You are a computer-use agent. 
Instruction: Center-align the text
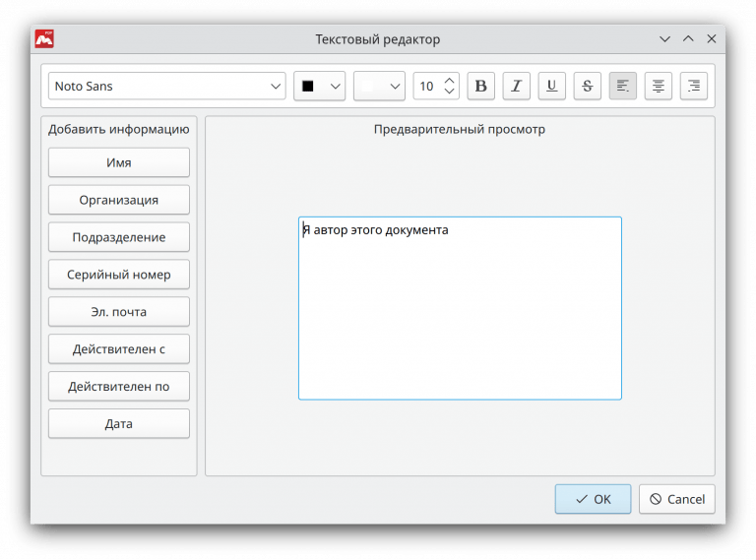click(x=658, y=86)
